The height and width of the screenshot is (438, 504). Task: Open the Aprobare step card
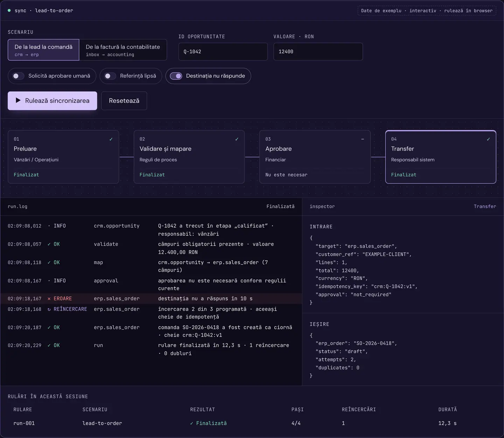coord(315,157)
